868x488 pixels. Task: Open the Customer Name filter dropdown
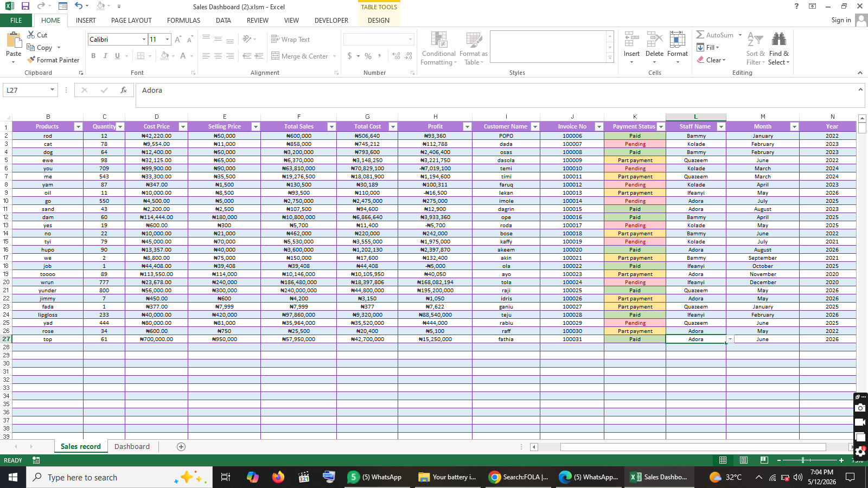pos(535,126)
